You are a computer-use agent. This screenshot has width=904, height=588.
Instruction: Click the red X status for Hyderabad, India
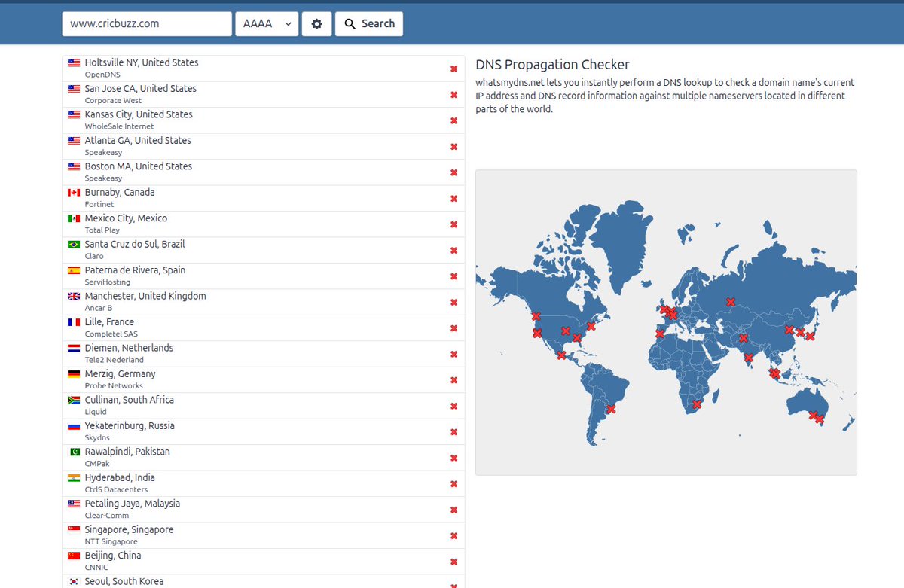pos(454,484)
